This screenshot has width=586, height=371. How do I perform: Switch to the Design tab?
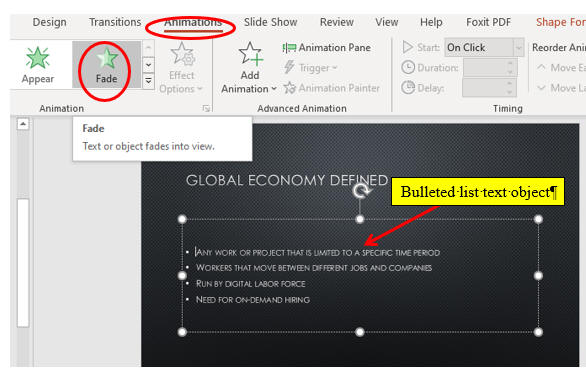point(49,22)
